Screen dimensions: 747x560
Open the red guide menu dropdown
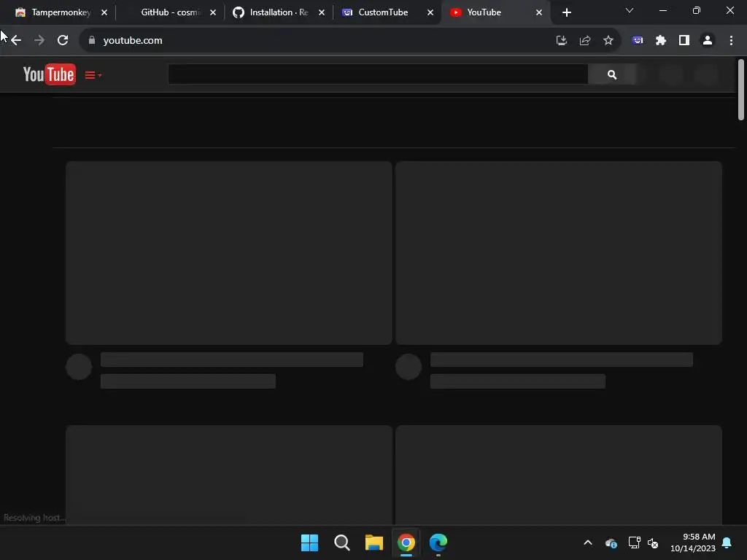tap(93, 75)
